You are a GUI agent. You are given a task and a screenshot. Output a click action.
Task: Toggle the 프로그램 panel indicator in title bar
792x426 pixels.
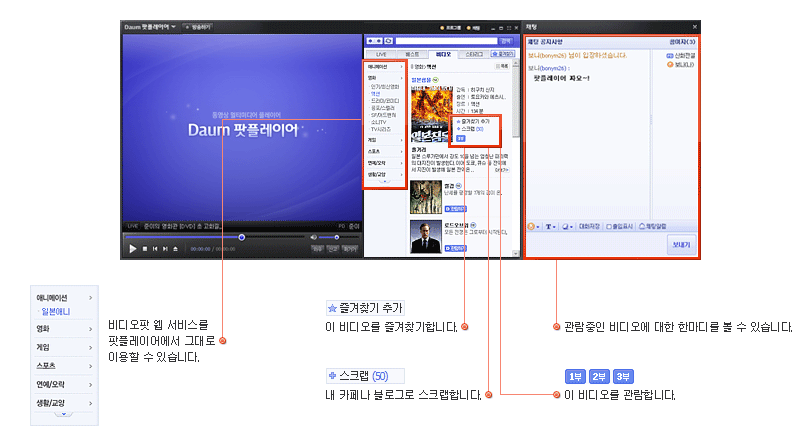(x=451, y=28)
